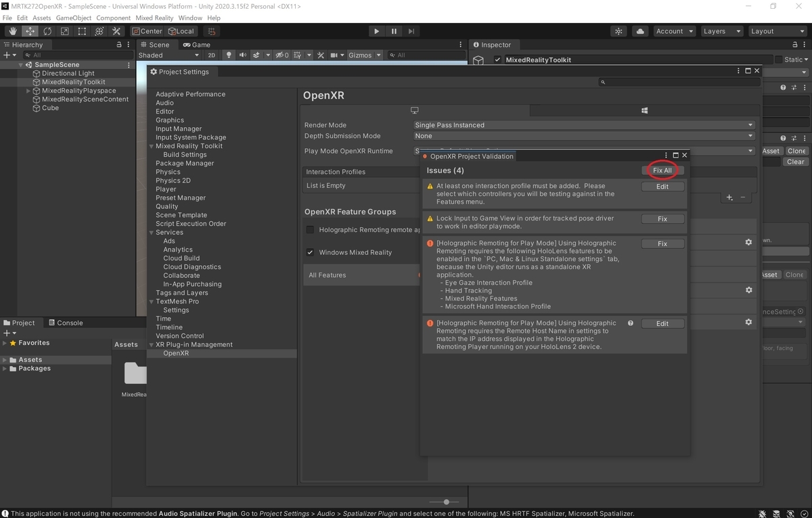Lock the Hierarchy panel
This screenshot has height=518, width=812.
[x=120, y=45]
